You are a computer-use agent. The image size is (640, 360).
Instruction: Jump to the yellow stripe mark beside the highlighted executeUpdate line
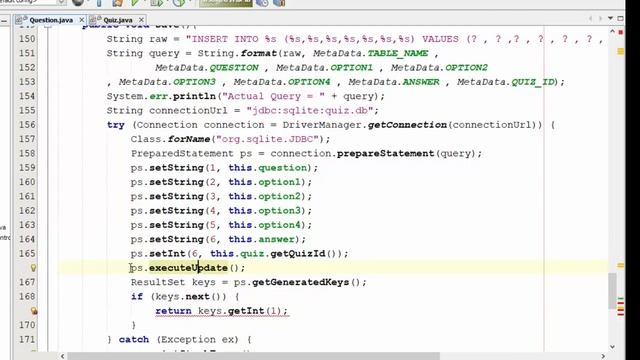620,266
